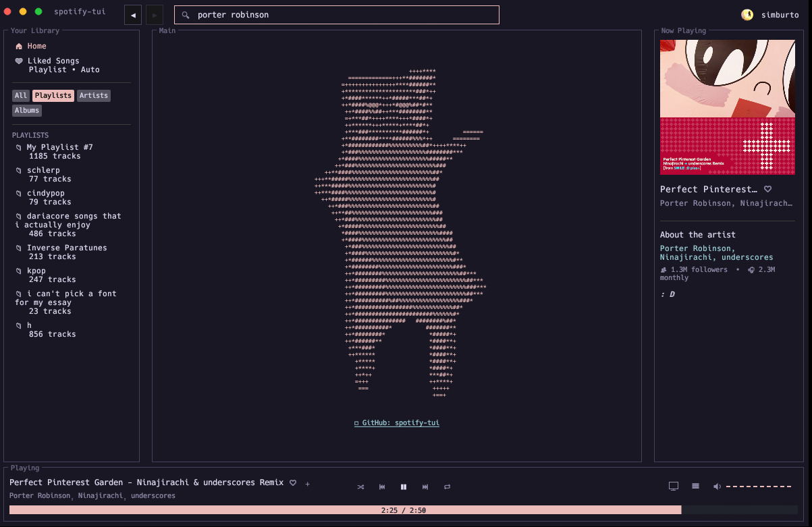Image resolution: width=812 pixels, height=527 pixels.
Task: Like the song in the Playing bar
Action: tap(293, 483)
